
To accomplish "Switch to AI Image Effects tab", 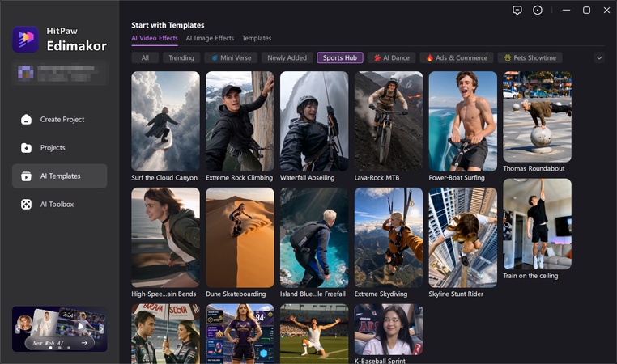I will click(210, 38).
